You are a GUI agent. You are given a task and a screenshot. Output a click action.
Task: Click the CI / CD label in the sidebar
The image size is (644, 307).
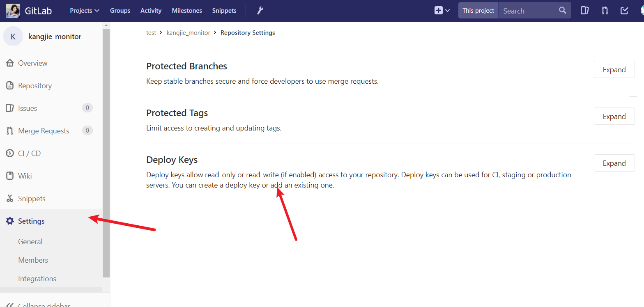(30, 153)
